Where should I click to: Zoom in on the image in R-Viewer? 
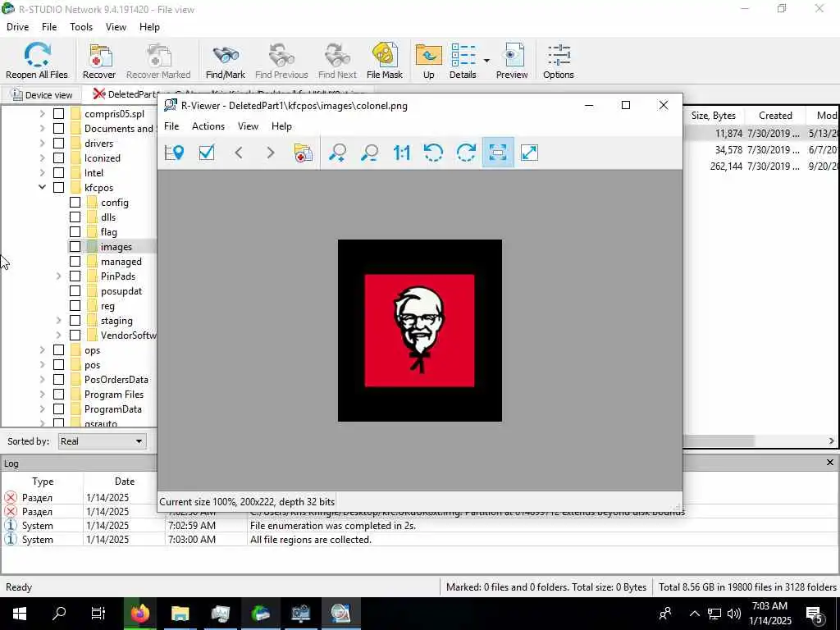pyautogui.click(x=337, y=153)
